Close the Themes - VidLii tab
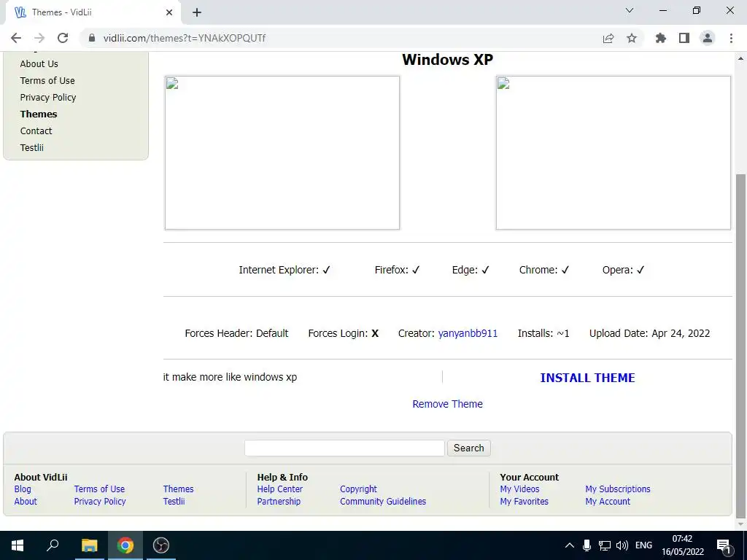This screenshot has height=560, width=747. point(169,12)
